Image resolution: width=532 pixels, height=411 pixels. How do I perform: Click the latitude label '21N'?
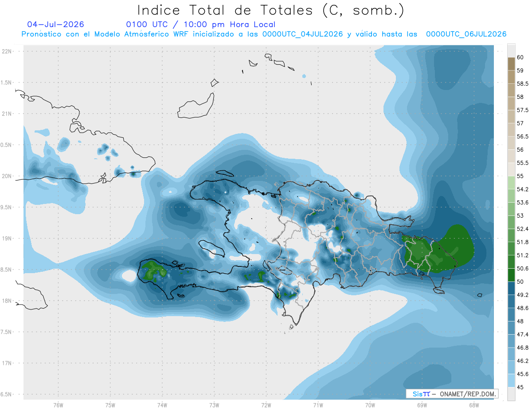7,114
